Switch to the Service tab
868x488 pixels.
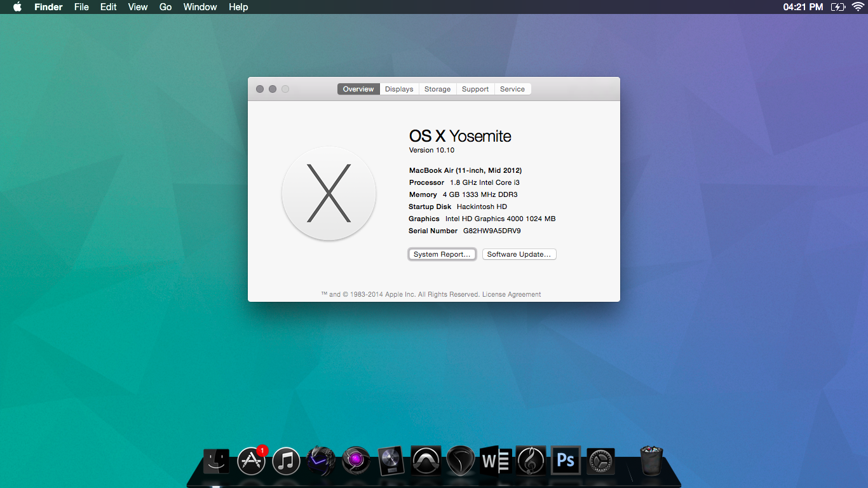(512, 89)
